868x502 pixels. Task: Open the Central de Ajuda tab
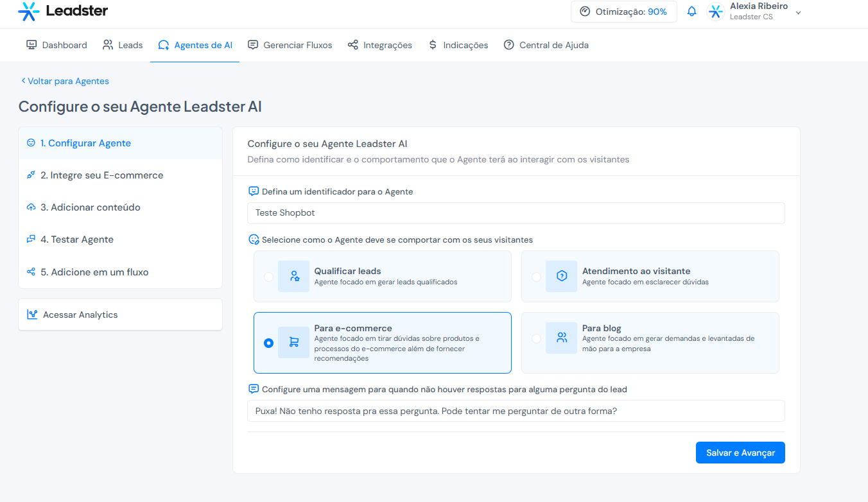pos(546,45)
